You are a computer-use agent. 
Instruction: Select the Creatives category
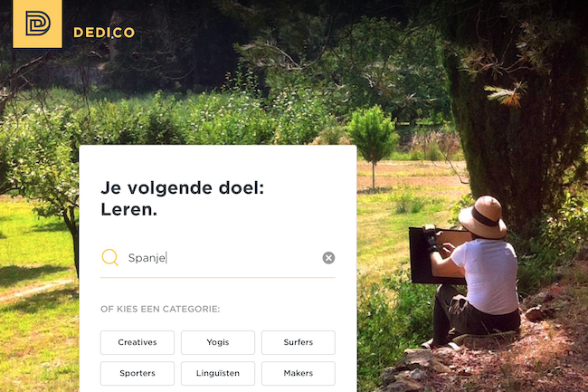click(x=138, y=342)
